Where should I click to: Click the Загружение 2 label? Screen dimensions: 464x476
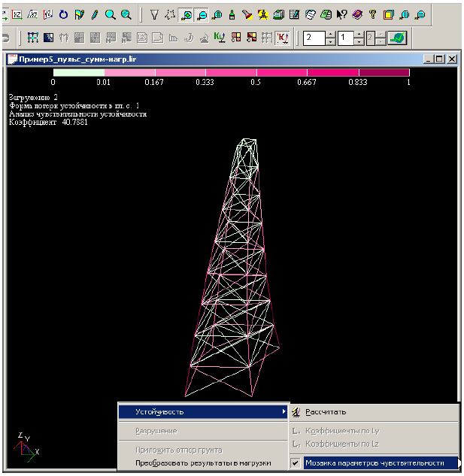click(33, 98)
